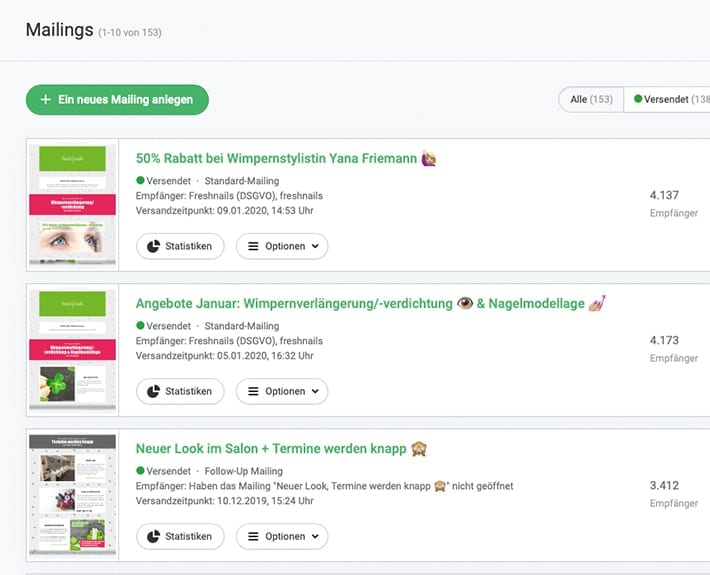Select the 'Alle (153)' filter tab

tap(591, 99)
